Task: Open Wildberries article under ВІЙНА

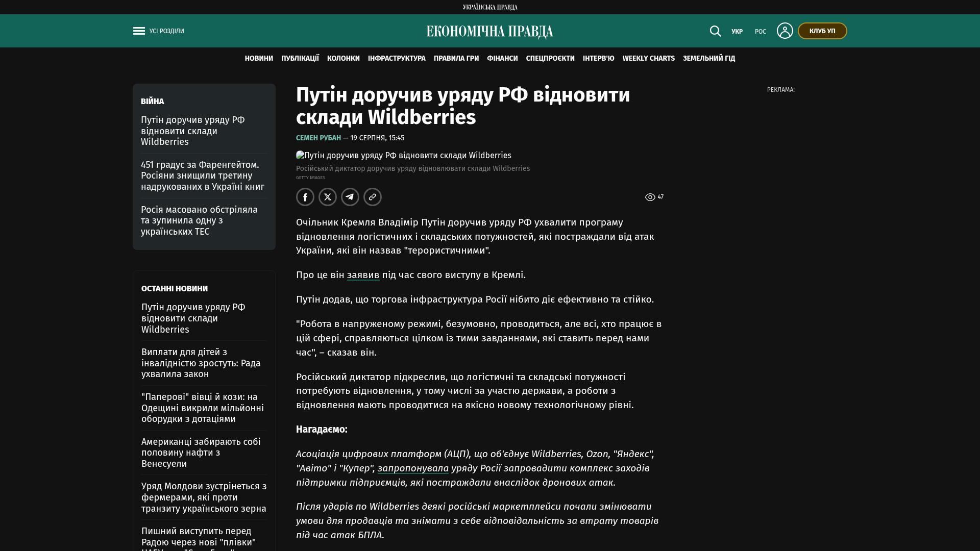Action: point(193,131)
